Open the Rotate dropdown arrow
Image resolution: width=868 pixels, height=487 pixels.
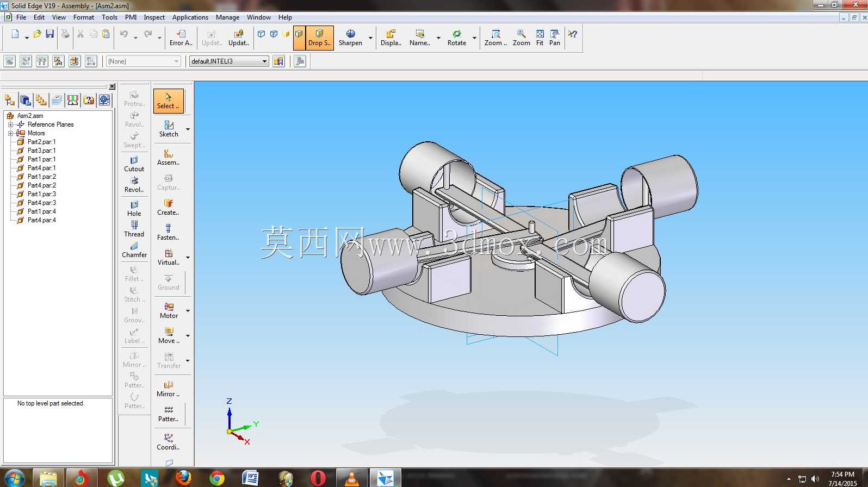pos(474,38)
